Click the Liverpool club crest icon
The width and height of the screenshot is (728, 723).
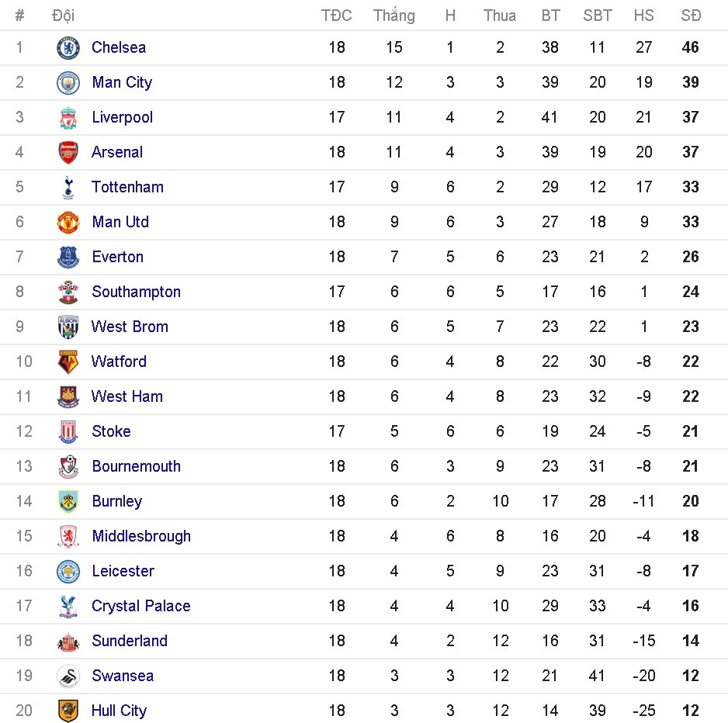[68, 118]
